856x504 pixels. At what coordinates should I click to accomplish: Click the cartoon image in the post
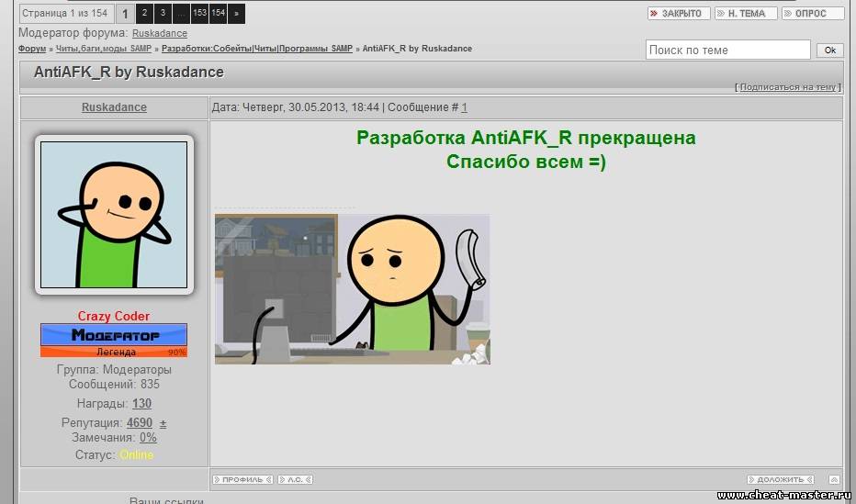(352, 289)
